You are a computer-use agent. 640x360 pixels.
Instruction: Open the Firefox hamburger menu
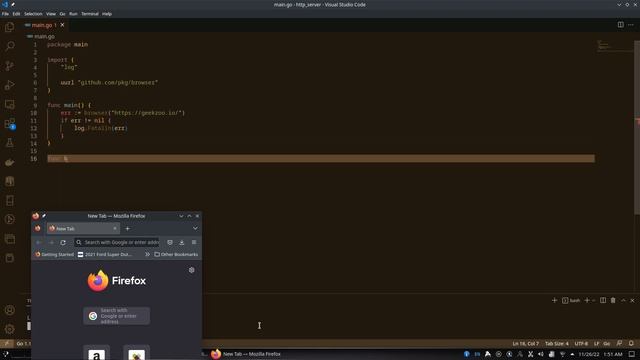tap(194, 242)
